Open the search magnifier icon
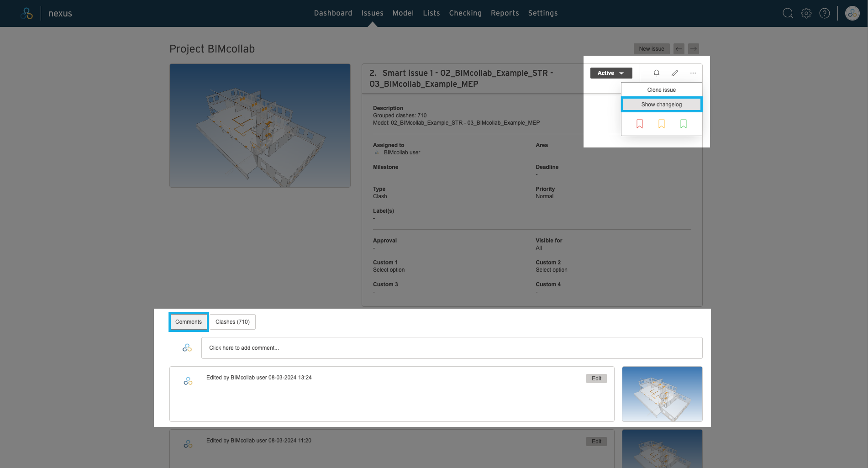 click(x=788, y=13)
